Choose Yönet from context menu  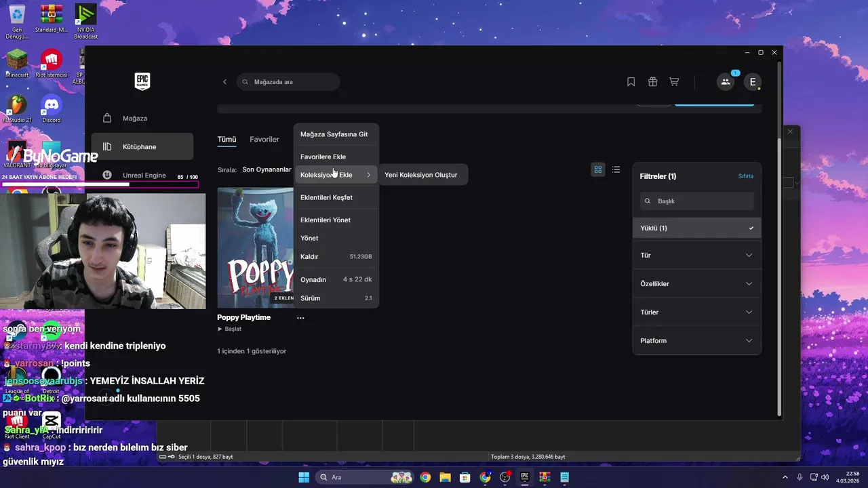coord(336,239)
